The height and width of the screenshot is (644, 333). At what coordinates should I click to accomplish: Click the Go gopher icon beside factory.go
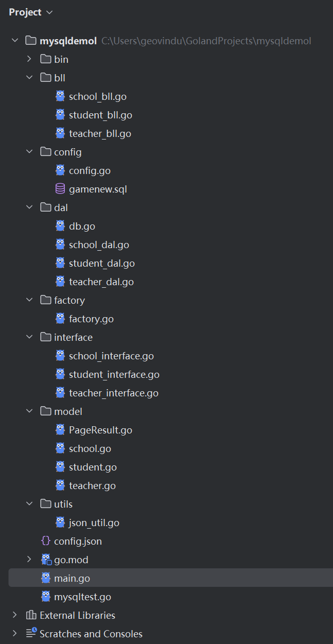point(60,319)
